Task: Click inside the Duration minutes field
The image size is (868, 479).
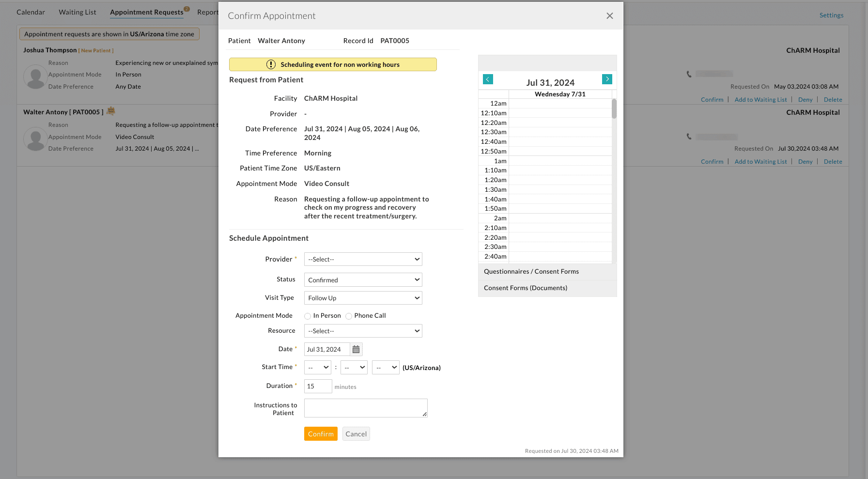Action: 318,386
